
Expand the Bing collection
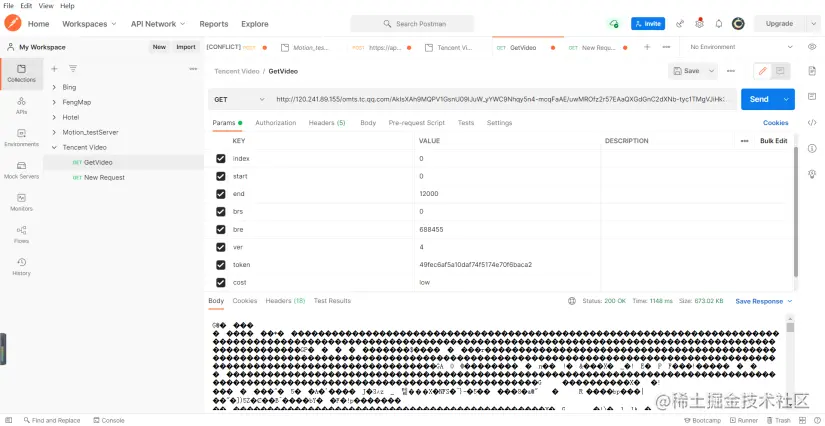tap(54, 87)
